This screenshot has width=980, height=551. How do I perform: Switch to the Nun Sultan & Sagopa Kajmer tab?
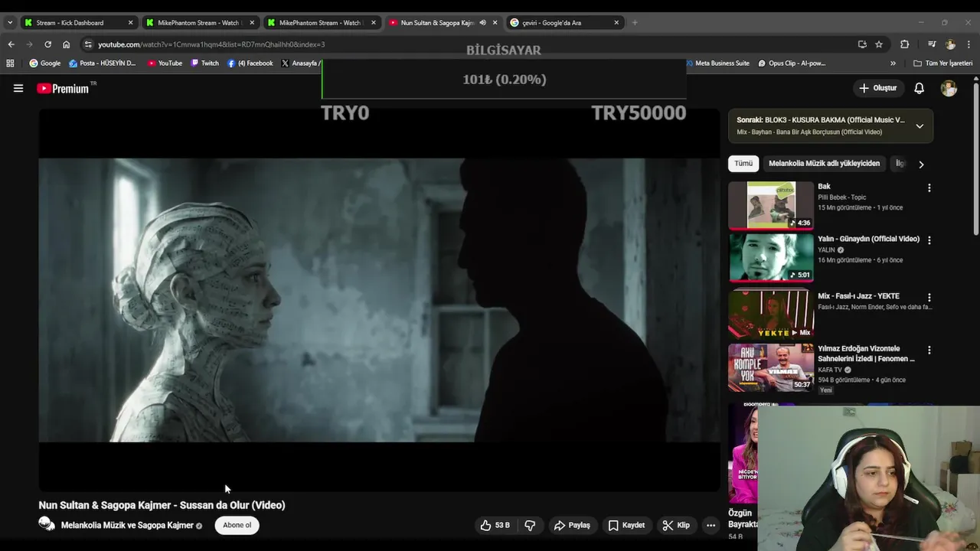pyautogui.click(x=437, y=23)
